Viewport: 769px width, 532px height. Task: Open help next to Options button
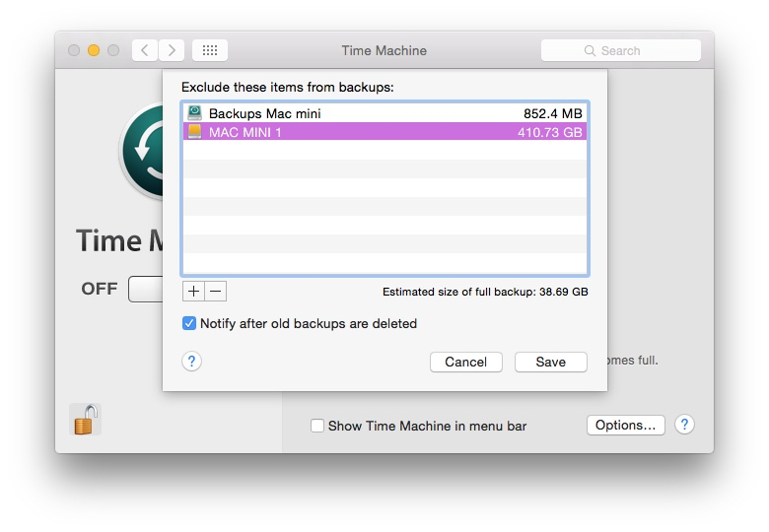[x=684, y=425]
